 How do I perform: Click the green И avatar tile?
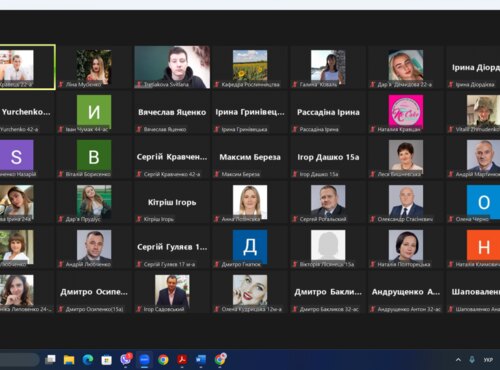(94, 112)
